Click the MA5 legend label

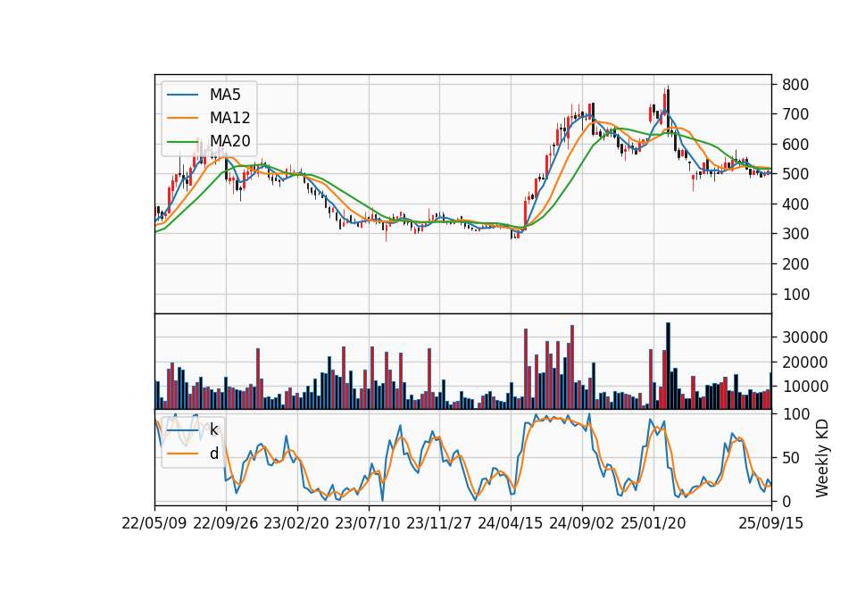pyautogui.click(x=225, y=95)
